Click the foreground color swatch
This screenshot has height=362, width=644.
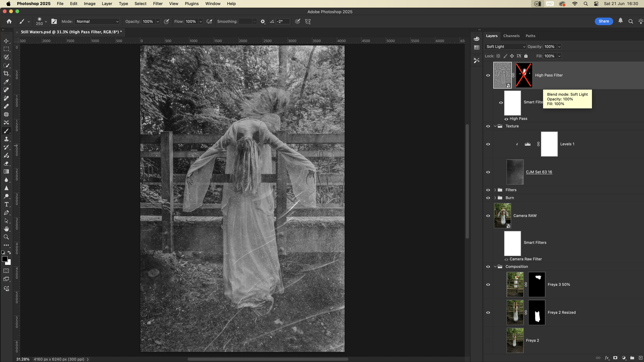pos(5,259)
